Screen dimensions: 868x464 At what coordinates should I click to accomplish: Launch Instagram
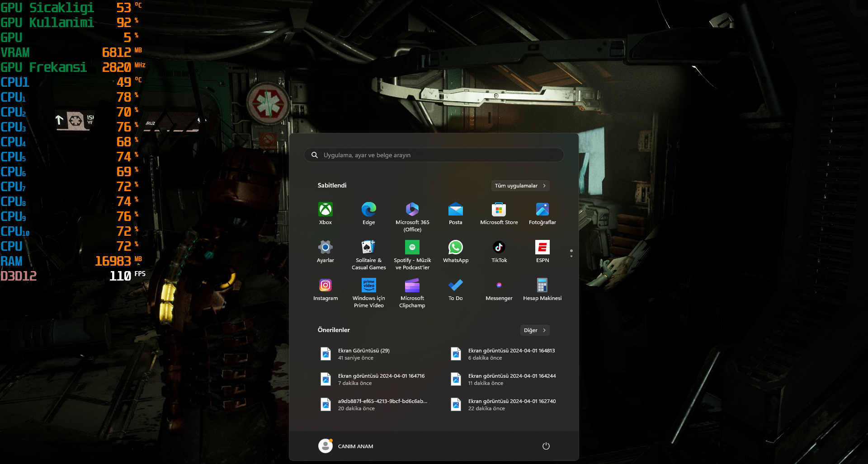[325, 290]
